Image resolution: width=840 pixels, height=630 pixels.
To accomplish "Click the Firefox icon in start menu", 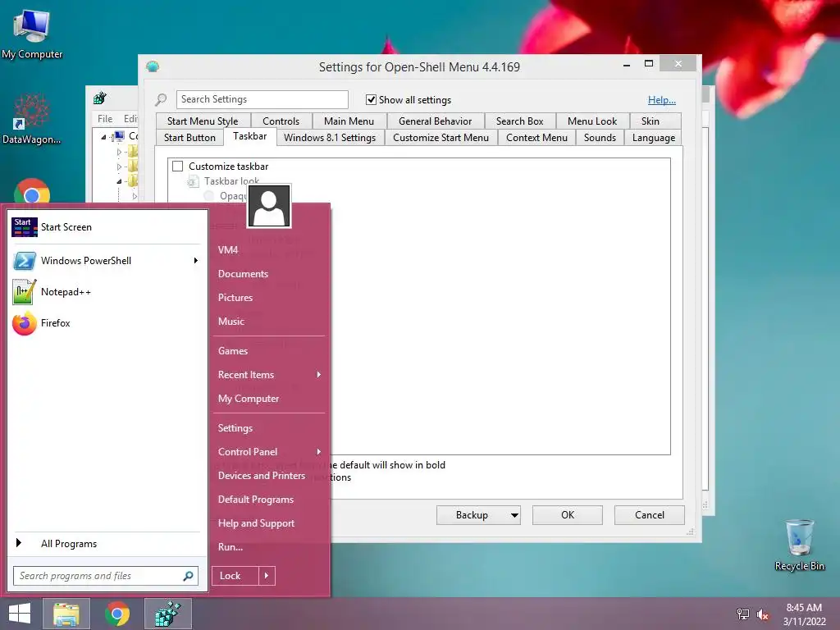I will pyautogui.click(x=25, y=323).
